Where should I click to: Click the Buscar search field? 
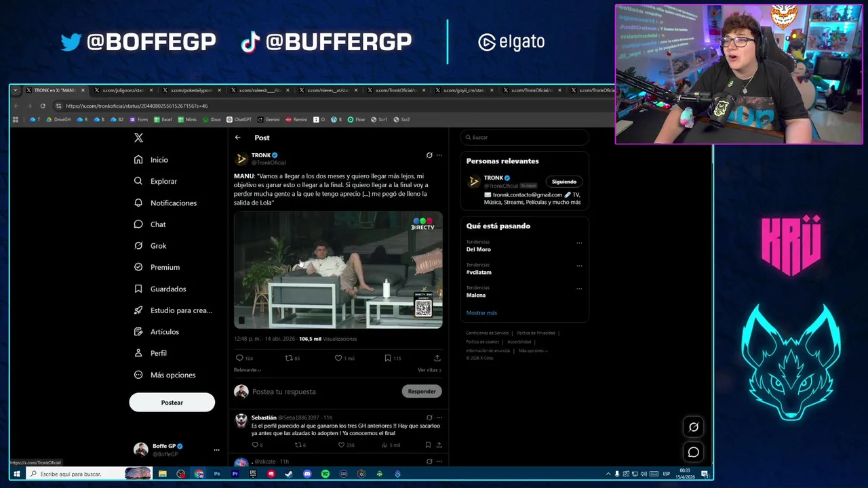(524, 138)
